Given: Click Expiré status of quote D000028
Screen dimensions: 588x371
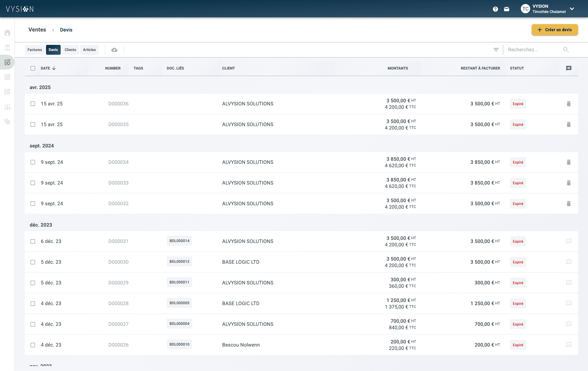Looking at the screenshot, I should (518, 304).
